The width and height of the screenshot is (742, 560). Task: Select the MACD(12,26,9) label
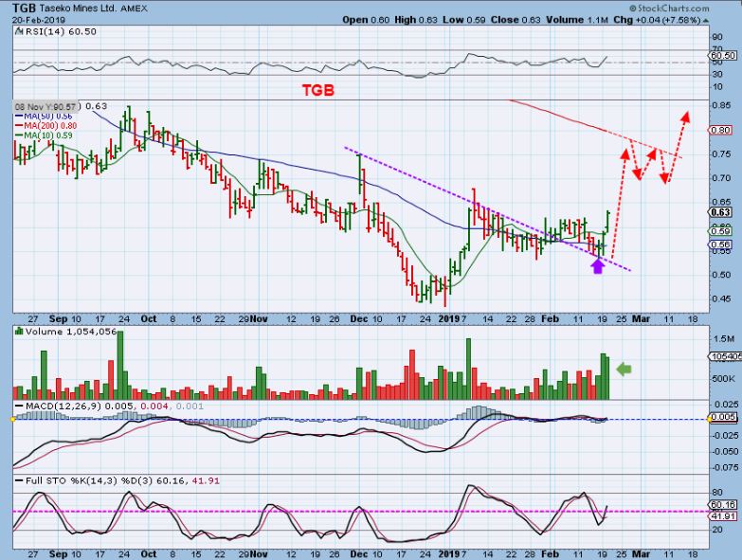pos(63,406)
